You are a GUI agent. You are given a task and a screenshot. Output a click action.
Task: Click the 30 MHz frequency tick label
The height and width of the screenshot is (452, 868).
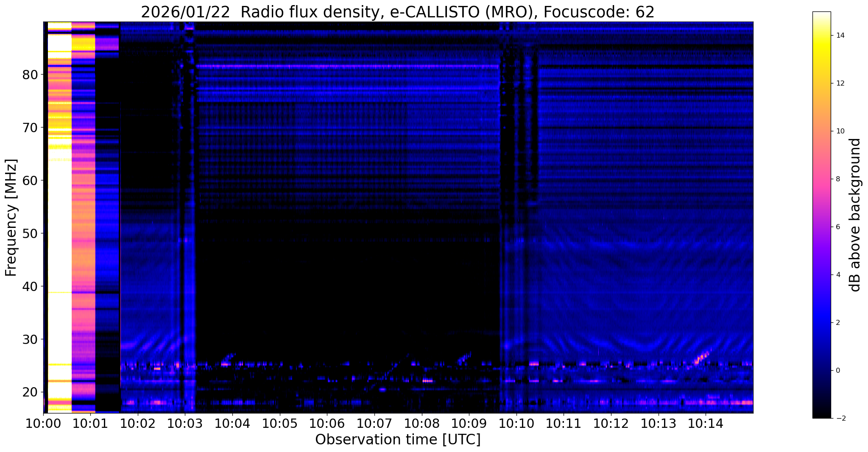click(x=30, y=339)
